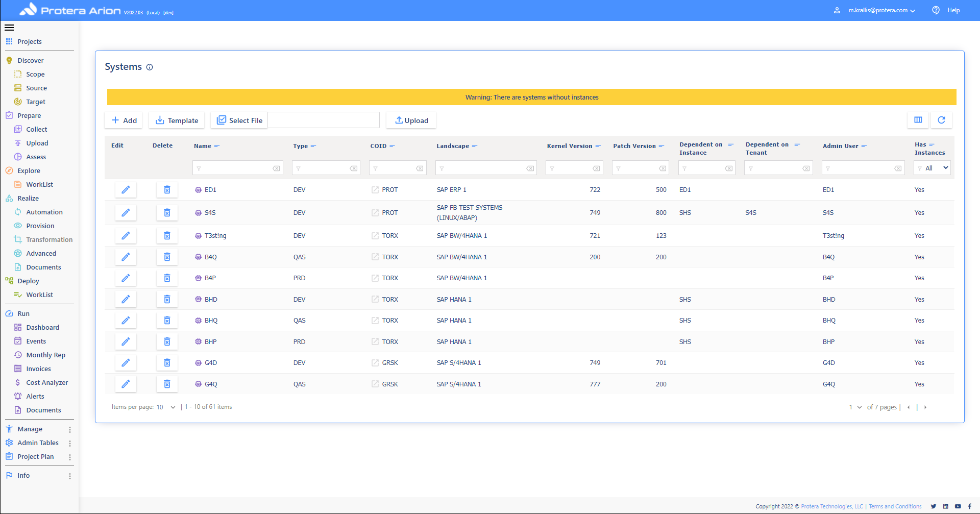Click the Systems info icon

coord(150,67)
